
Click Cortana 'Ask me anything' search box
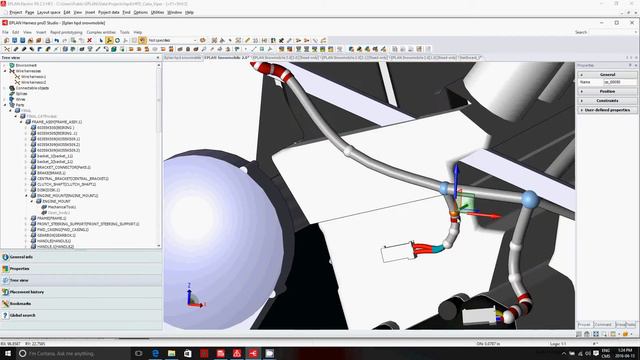click(74, 353)
